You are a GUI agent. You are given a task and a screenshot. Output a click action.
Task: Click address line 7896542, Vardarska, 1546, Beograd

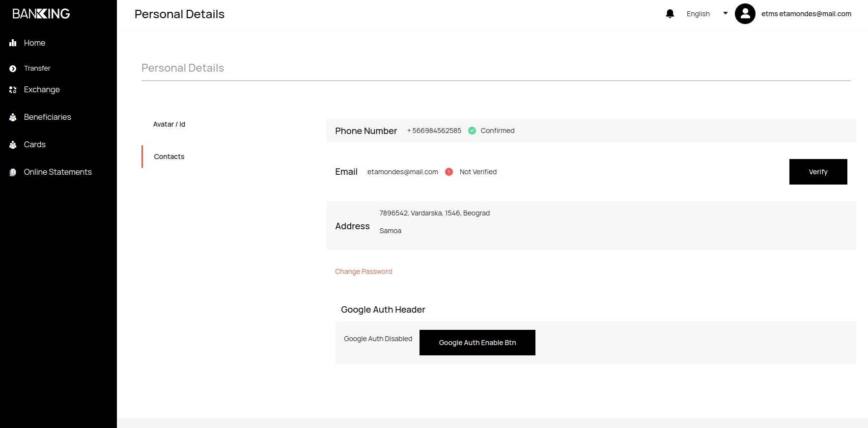click(x=435, y=213)
